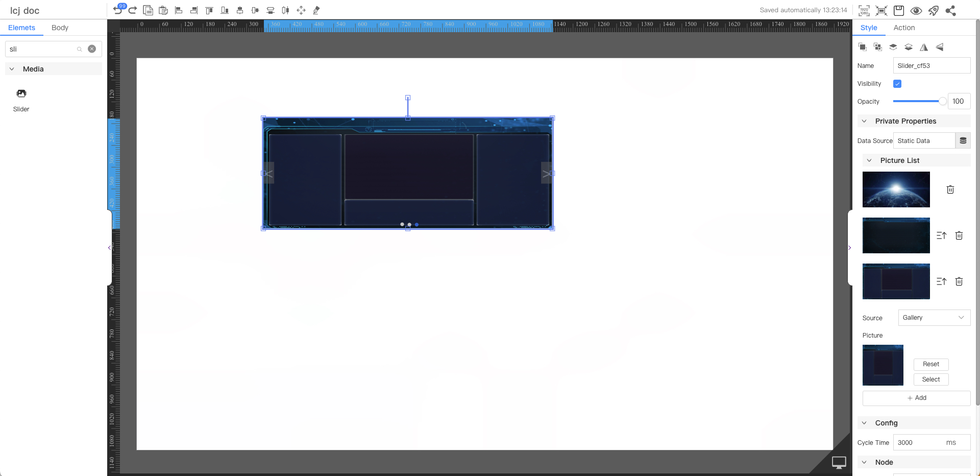The width and height of the screenshot is (980, 476).
Task: Select the earth picture thumbnail
Action: [896, 189]
